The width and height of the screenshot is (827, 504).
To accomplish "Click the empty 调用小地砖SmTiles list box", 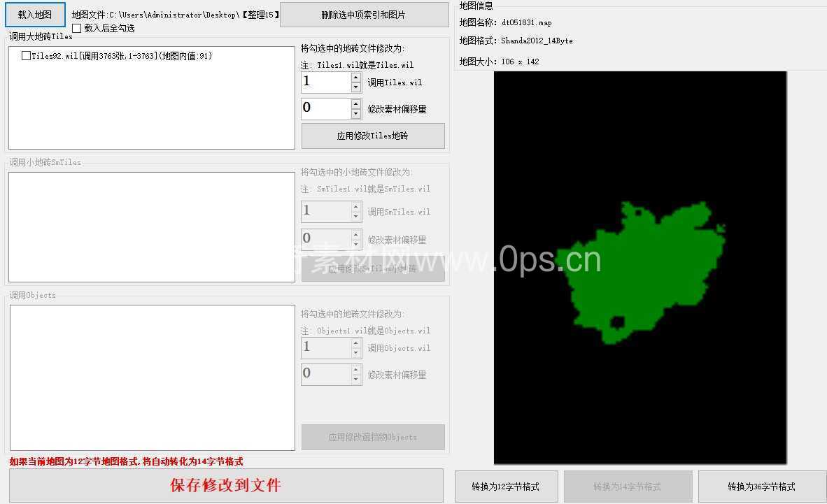I will coord(151,227).
